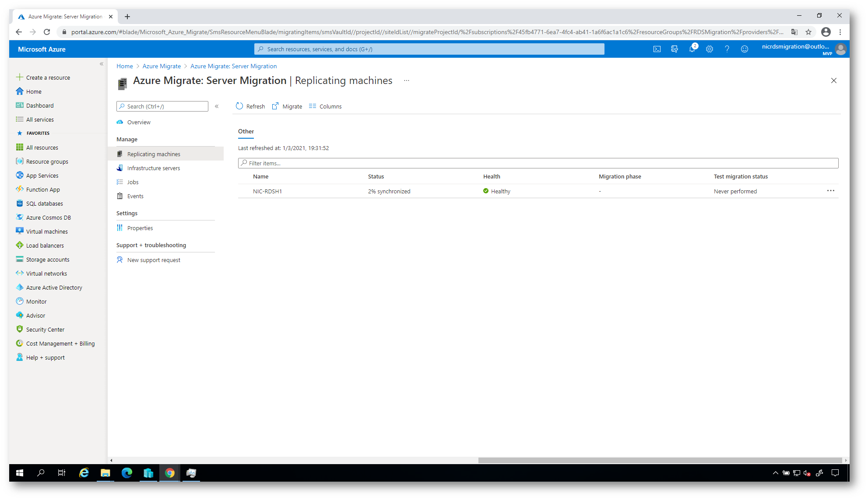
Task: Collapse the Azure left navigation sidebar
Action: coord(102,64)
